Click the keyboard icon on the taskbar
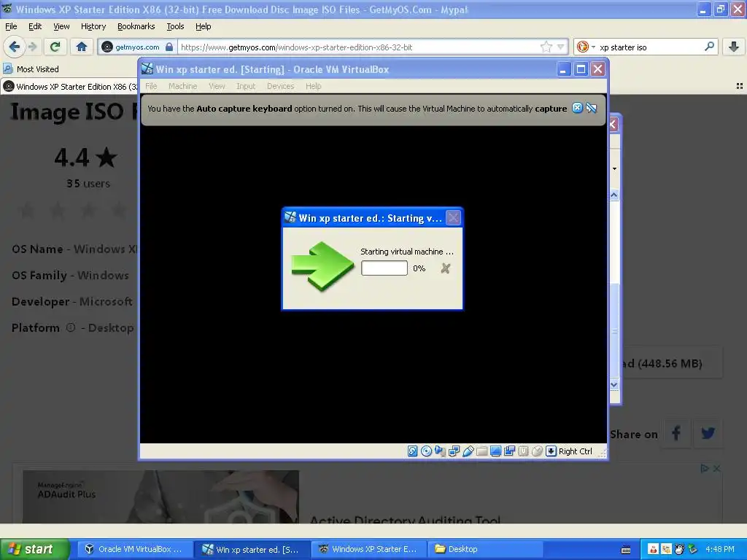 click(x=626, y=550)
